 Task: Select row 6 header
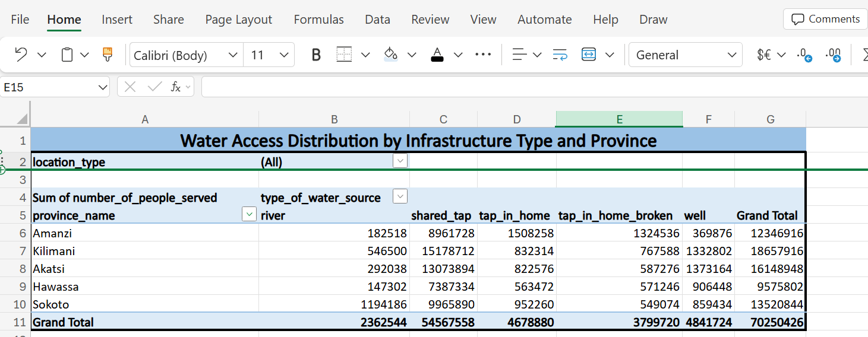[15, 233]
